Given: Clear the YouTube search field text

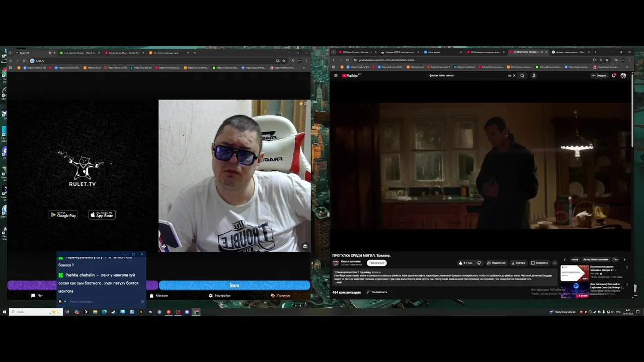Looking at the screenshot, I should coord(514,76).
